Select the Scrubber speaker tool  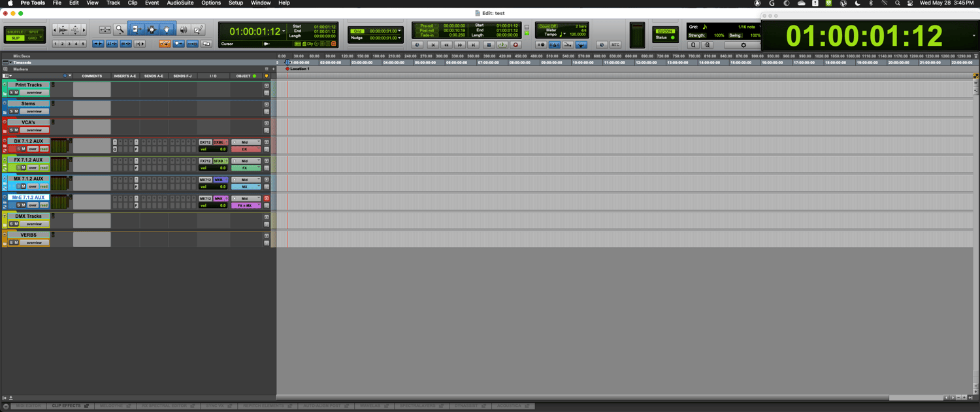coord(184,29)
